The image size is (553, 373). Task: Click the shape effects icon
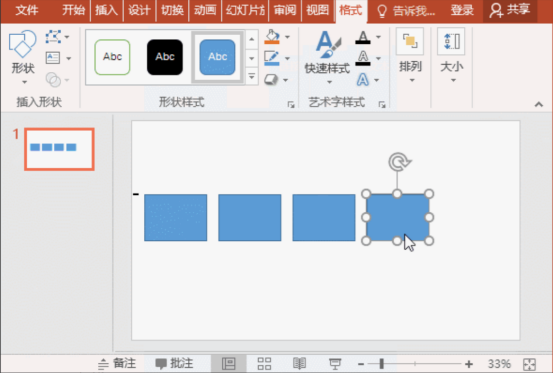point(271,80)
